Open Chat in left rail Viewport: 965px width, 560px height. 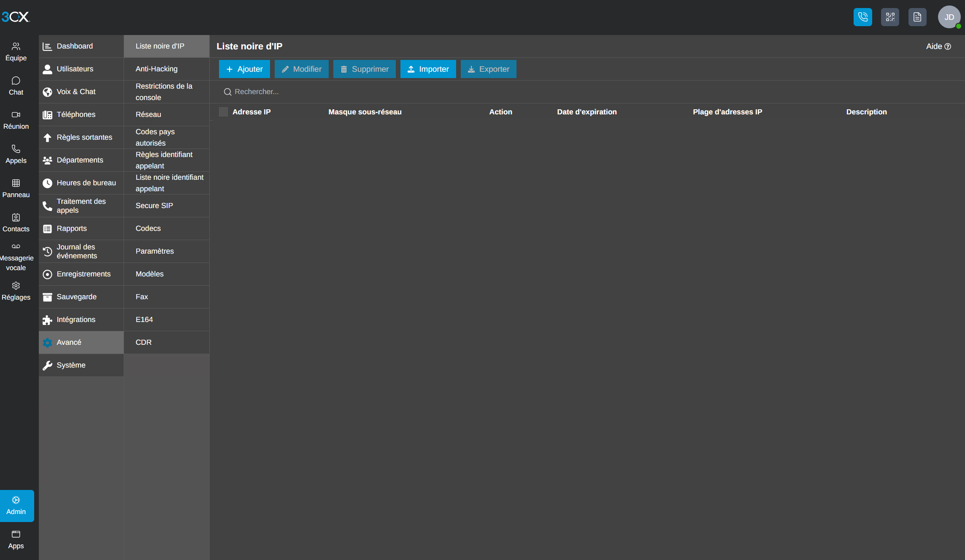coord(16,86)
